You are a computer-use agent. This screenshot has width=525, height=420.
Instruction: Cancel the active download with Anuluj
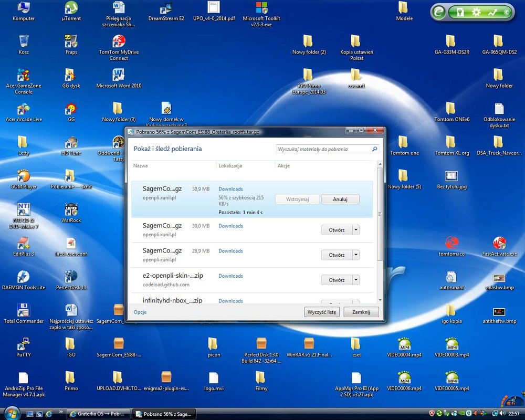tap(340, 199)
